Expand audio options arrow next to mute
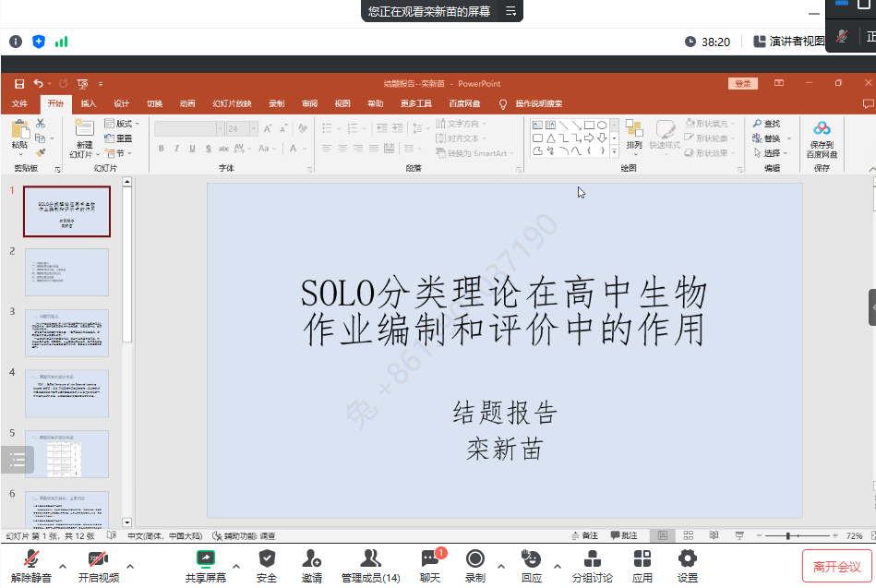The width and height of the screenshot is (876, 588). 63,566
